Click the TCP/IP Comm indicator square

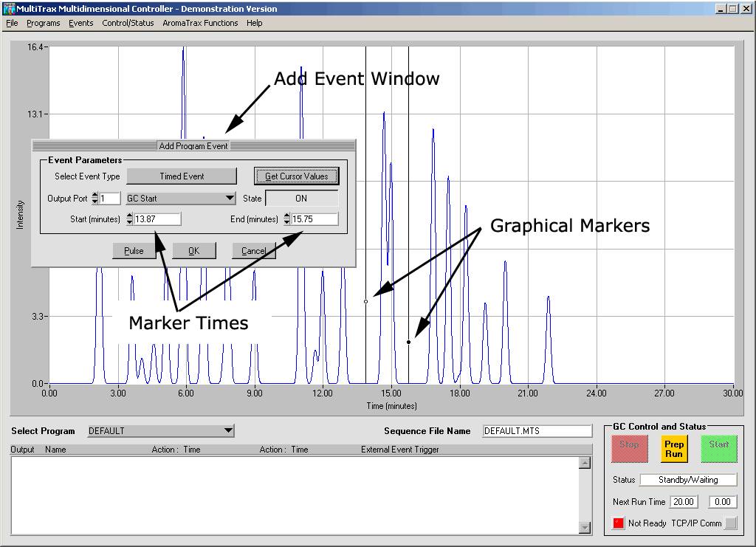tap(730, 523)
